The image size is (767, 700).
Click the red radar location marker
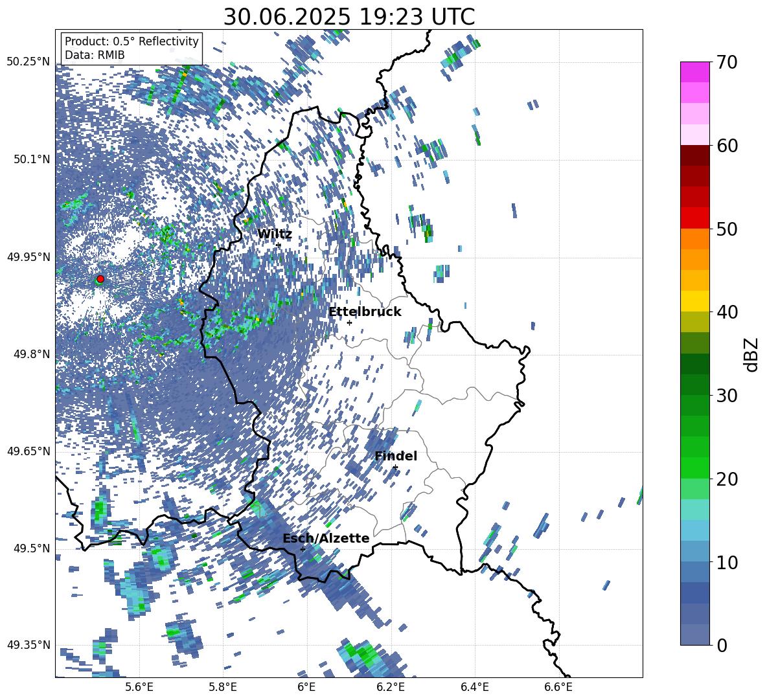[x=100, y=279]
